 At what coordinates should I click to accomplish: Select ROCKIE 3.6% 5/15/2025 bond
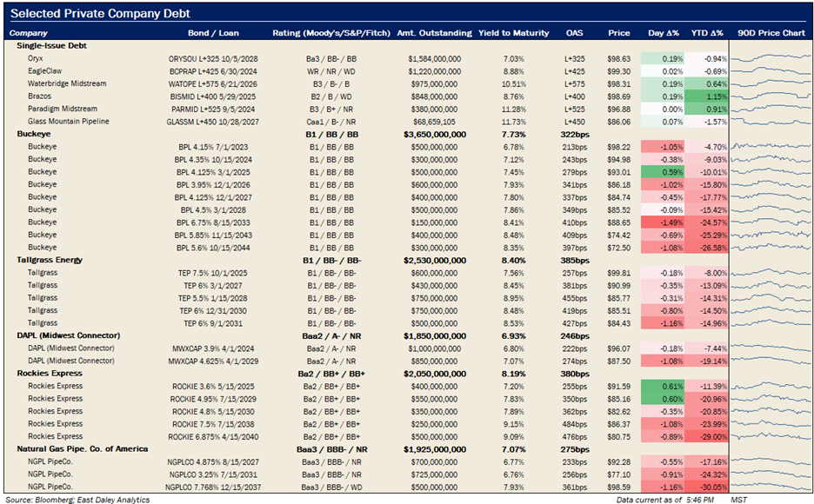coord(213,387)
